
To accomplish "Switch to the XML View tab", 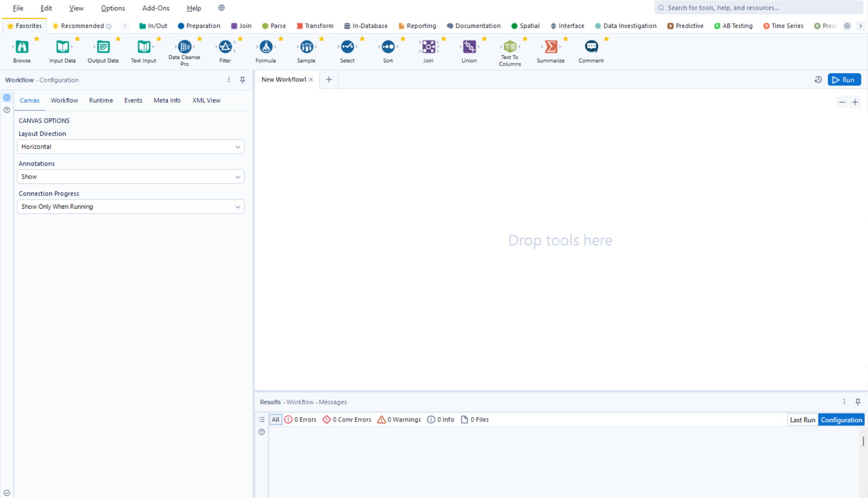I will click(x=206, y=100).
